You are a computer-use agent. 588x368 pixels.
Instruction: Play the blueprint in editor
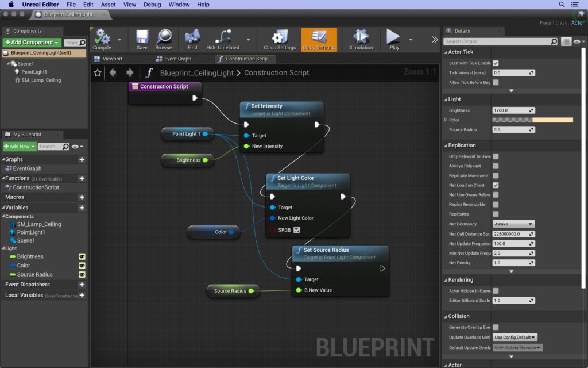tap(394, 40)
